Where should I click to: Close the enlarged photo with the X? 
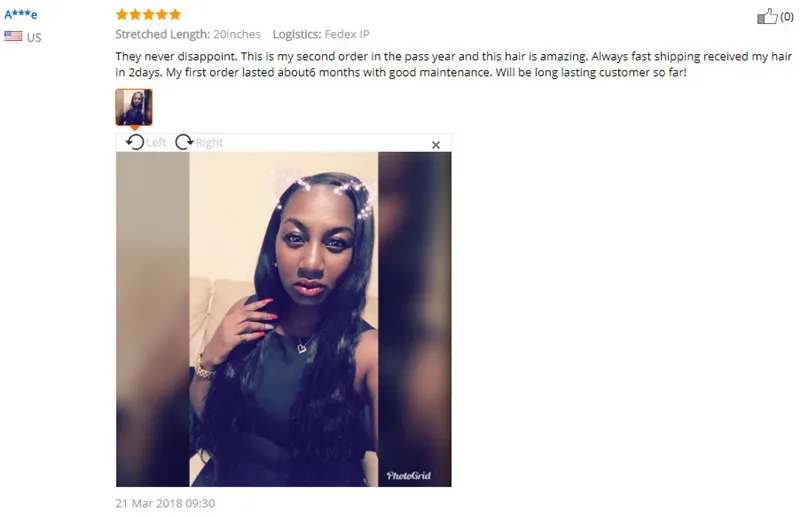436,145
